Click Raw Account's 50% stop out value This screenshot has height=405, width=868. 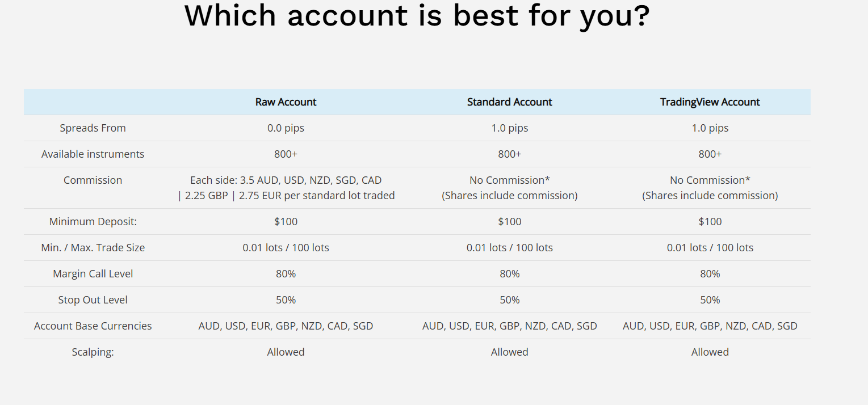point(286,300)
